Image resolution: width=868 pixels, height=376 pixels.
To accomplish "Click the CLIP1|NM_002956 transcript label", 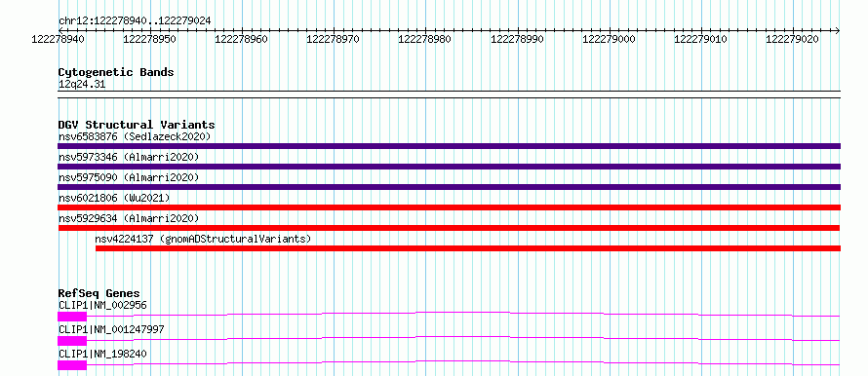I will [102, 305].
